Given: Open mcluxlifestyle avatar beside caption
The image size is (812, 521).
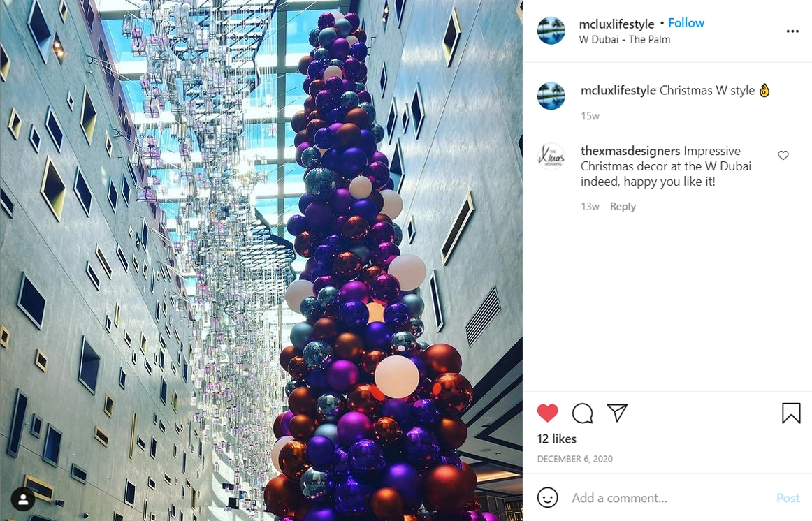Looking at the screenshot, I should [551, 96].
